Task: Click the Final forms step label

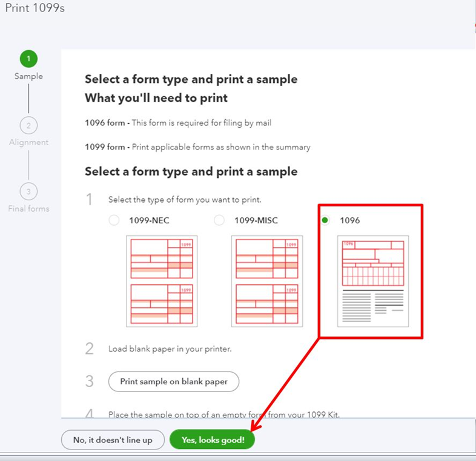Action: point(28,209)
